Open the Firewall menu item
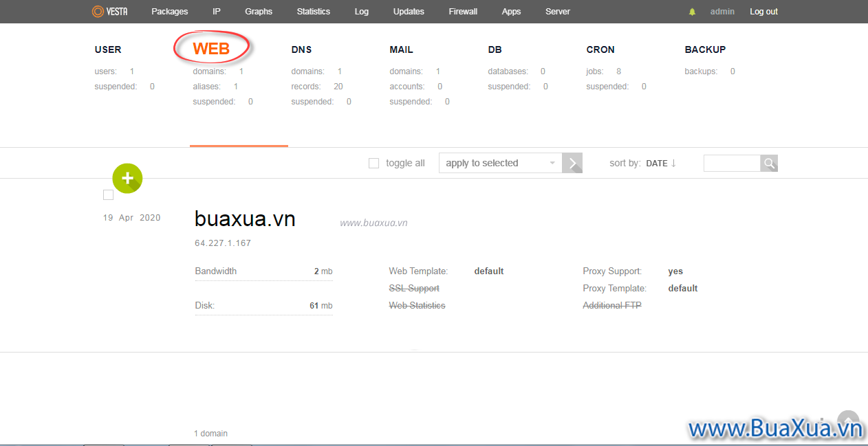This screenshot has width=868, height=446. tap(463, 12)
